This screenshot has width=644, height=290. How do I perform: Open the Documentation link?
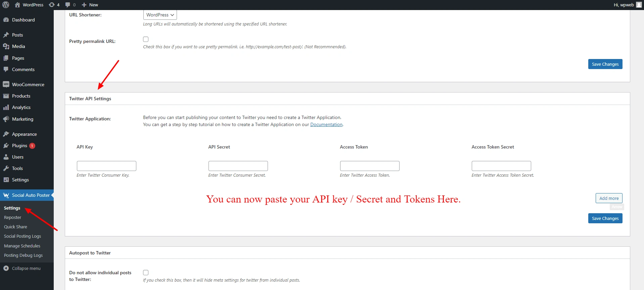[326, 124]
